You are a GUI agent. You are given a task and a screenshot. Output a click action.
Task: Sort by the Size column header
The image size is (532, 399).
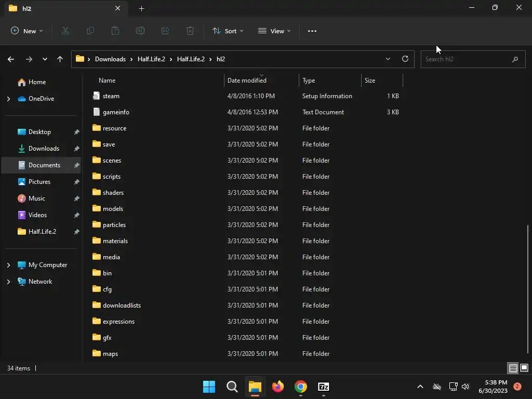click(370, 81)
